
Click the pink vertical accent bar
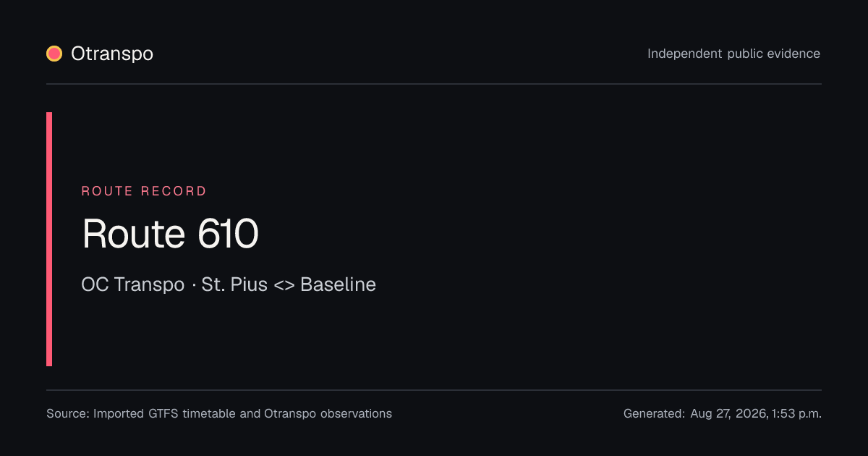[49, 239]
